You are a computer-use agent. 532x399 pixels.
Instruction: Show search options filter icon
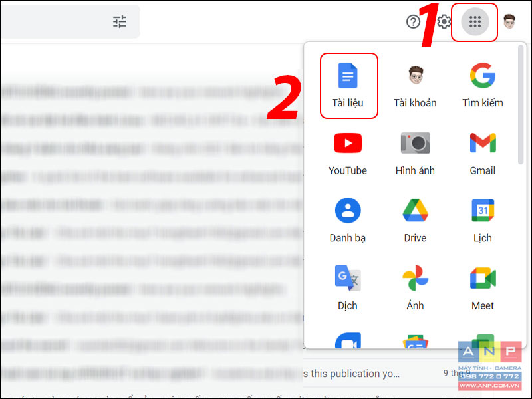pyautogui.click(x=120, y=22)
